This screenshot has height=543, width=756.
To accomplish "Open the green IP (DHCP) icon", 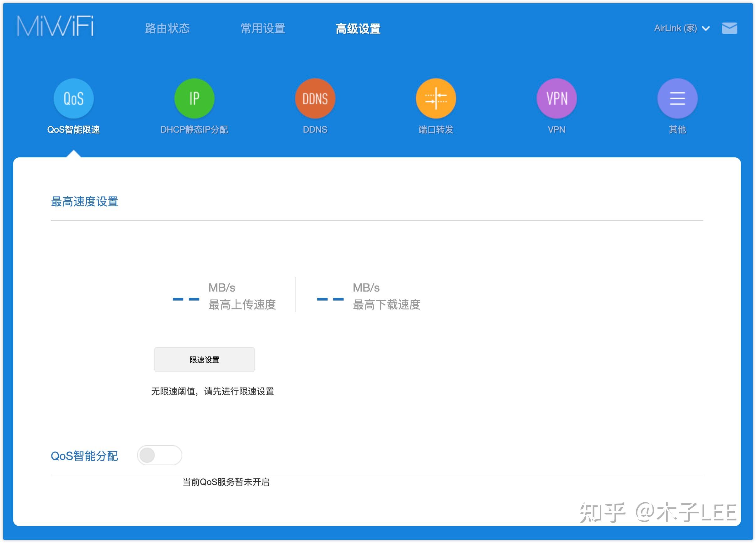I will pyautogui.click(x=194, y=99).
